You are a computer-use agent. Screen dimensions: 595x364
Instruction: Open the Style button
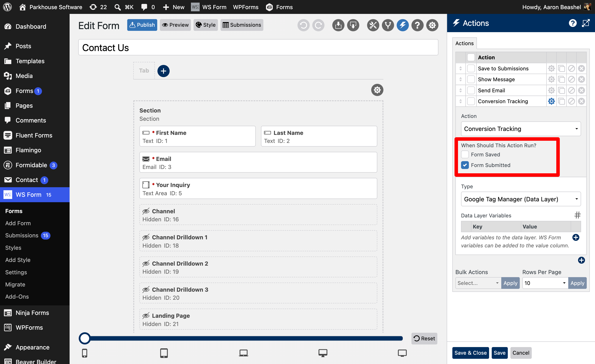pyautogui.click(x=206, y=25)
